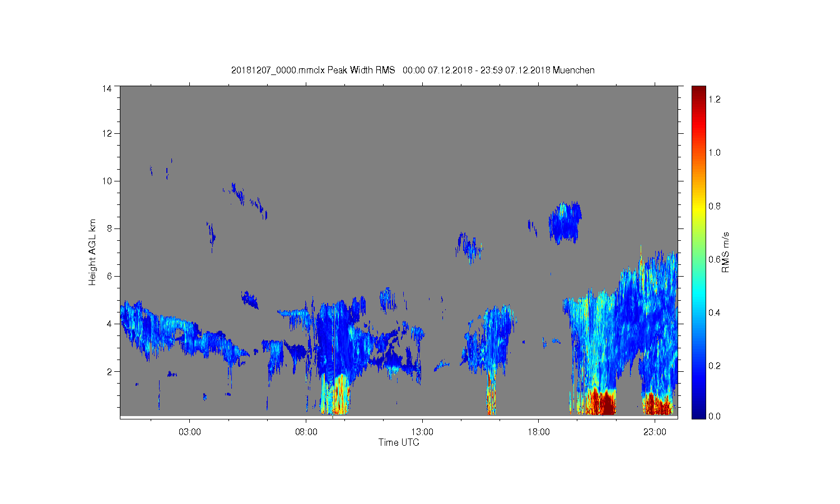Image resolution: width=840 pixels, height=504 pixels.
Task: Click the 03:00 time tick label
Action: (190, 432)
